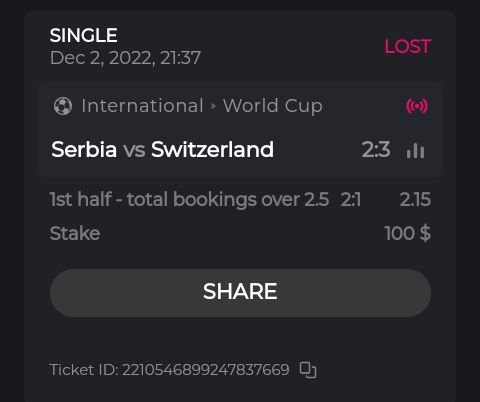Image resolution: width=480 pixels, height=402 pixels.
Task: Click the 2:3 match score
Action: pyautogui.click(x=376, y=149)
